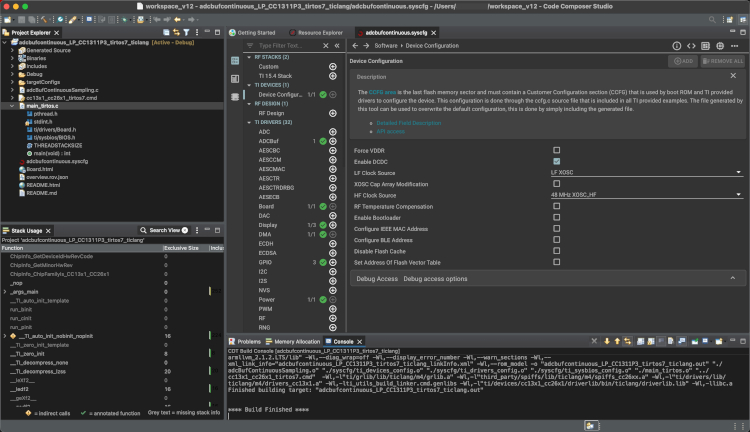
Task: Add another GPIO driver instance
Action: [332, 263]
